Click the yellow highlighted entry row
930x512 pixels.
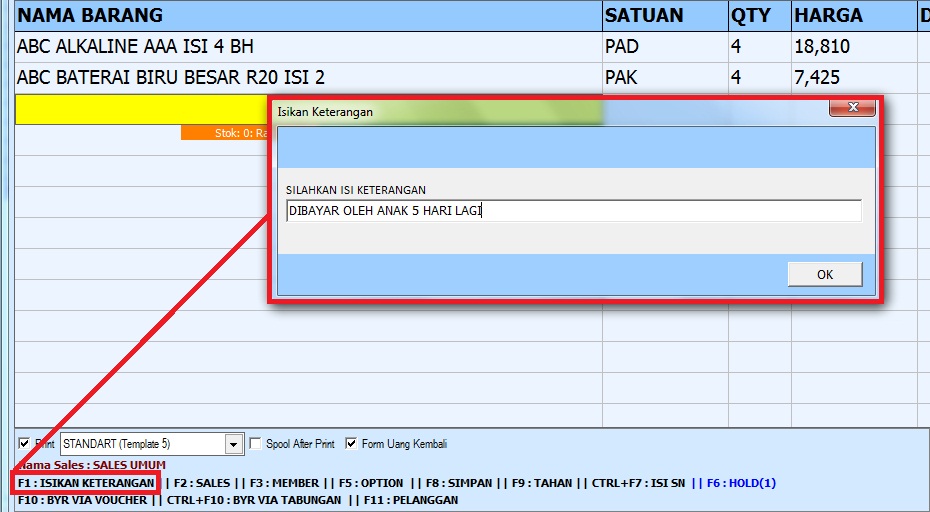pos(140,108)
